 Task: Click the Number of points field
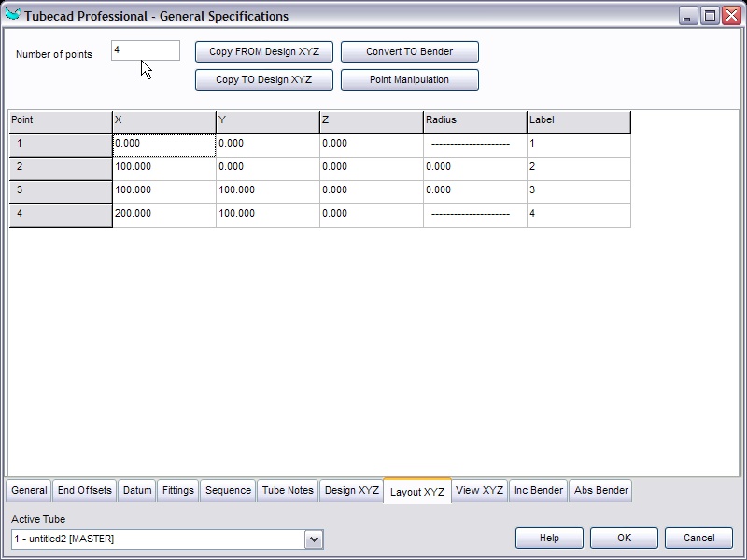[x=146, y=49]
